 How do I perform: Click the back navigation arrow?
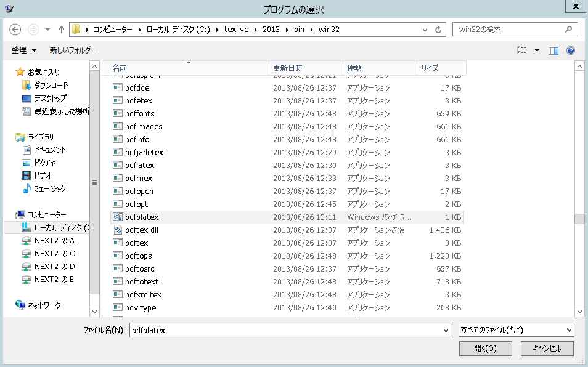[15, 30]
